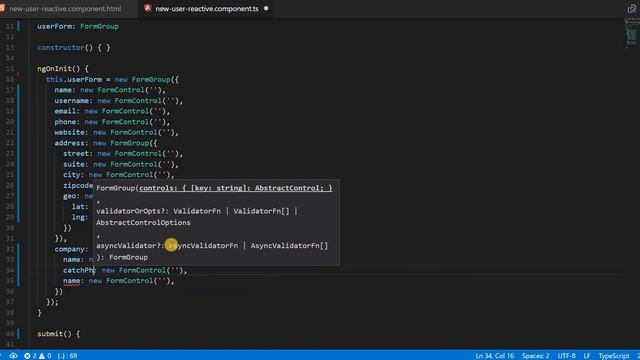Click the 'constructor() { }' line
This screenshot has height=360, width=640.
[x=74, y=48]
